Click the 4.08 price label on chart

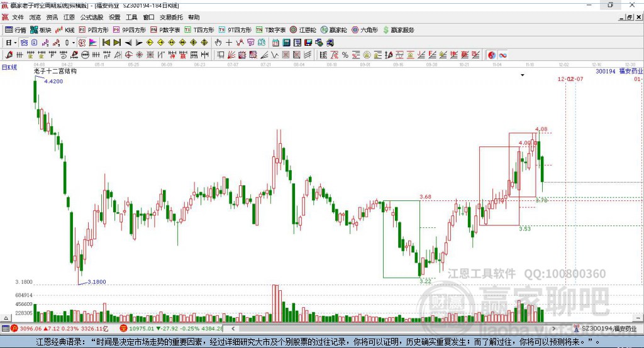(x=541, y=129)
